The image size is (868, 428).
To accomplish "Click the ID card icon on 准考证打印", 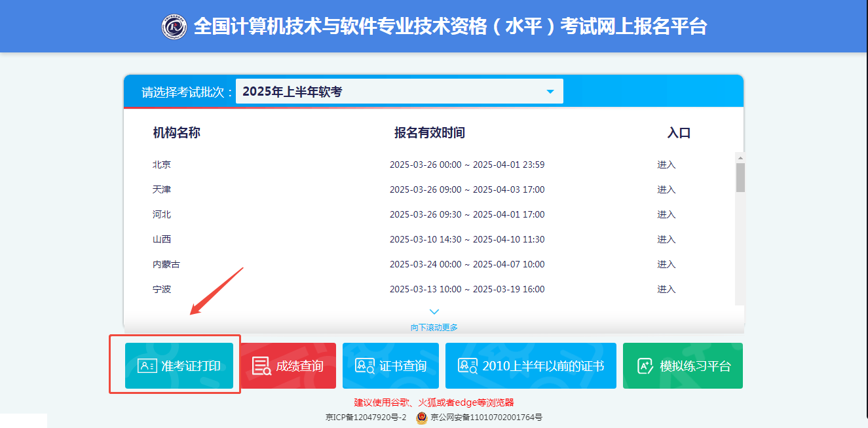I will point(147,366).
